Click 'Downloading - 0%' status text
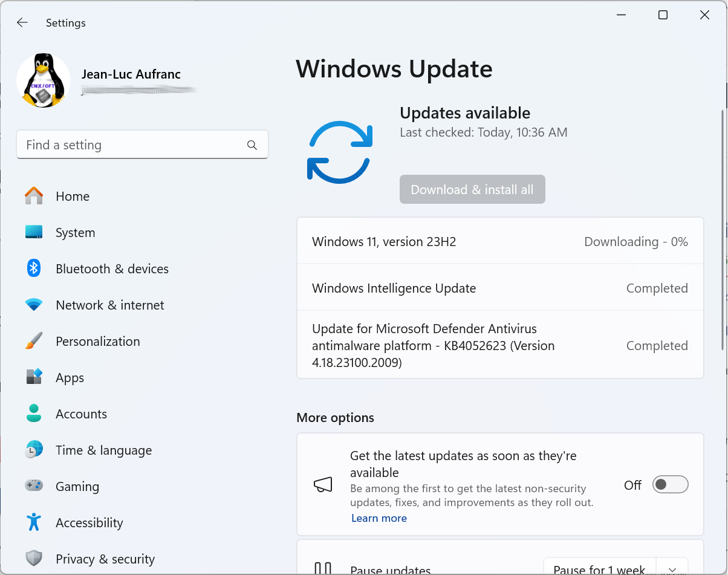This screenshot has width=728, height=575. point(636,242)
